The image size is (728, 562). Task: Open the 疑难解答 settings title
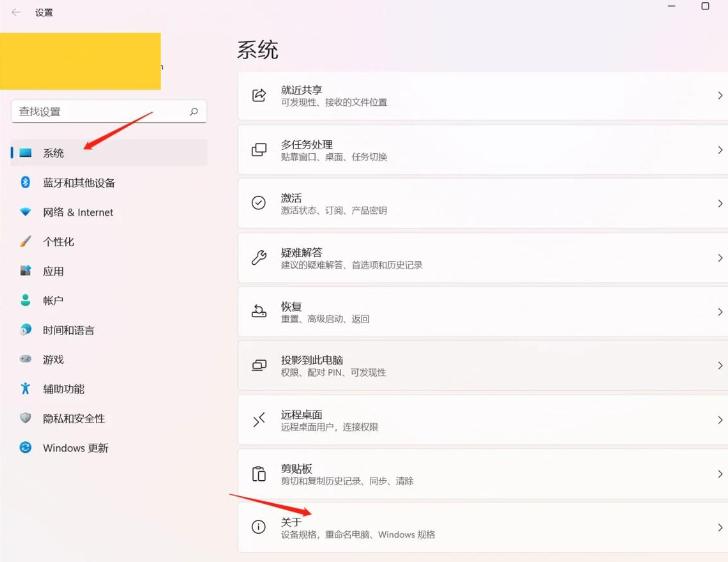(301, 252)
